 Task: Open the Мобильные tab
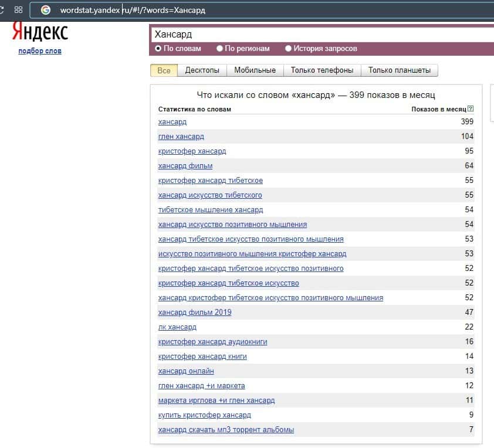coord(255,70)
